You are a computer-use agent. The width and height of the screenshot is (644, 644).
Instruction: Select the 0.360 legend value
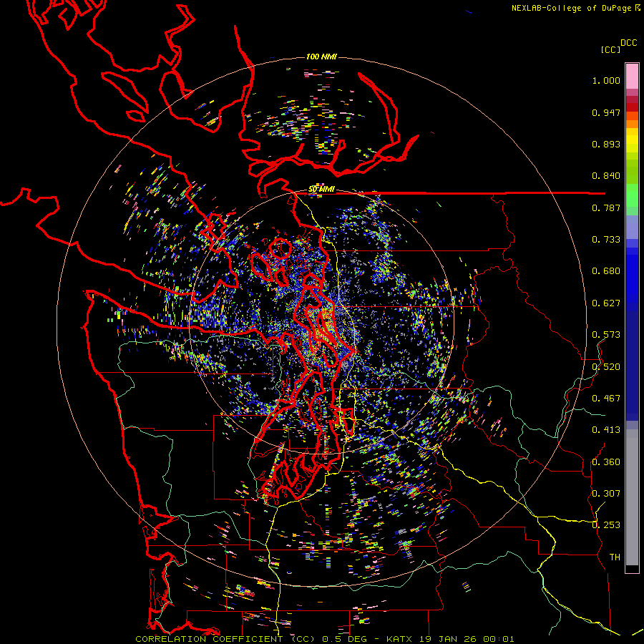[606, 462]
